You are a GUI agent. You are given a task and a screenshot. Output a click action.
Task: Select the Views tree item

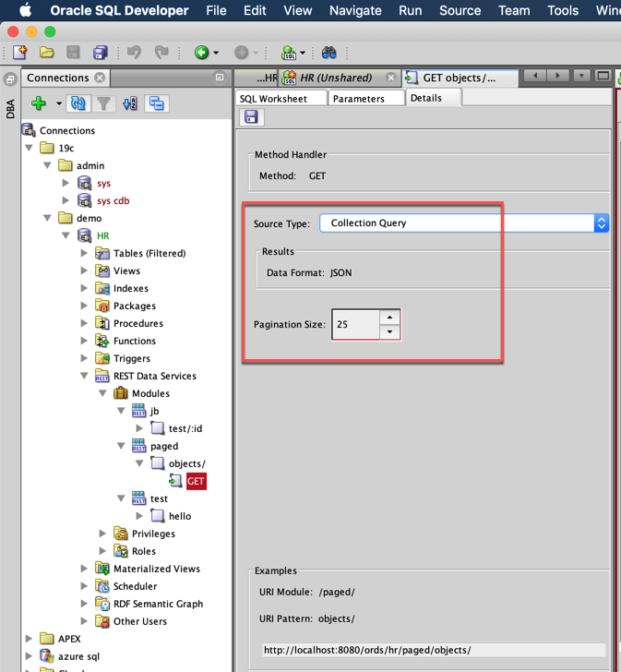click(126, 270)
